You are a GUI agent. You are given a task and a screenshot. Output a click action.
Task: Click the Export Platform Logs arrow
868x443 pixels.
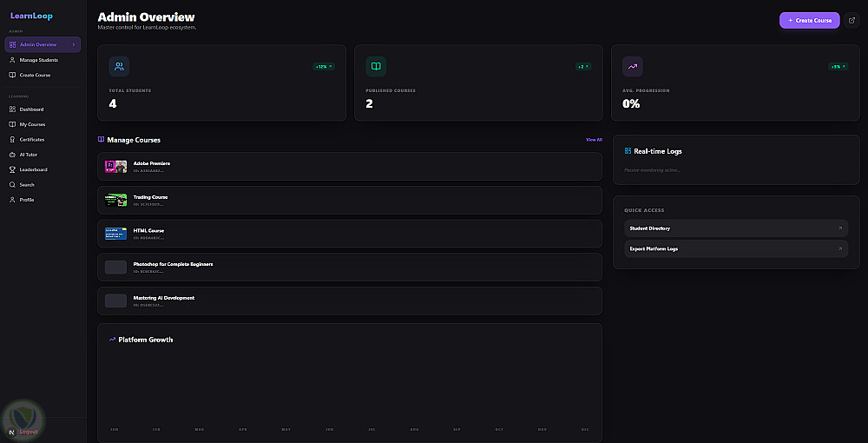[x=839, y=248]
